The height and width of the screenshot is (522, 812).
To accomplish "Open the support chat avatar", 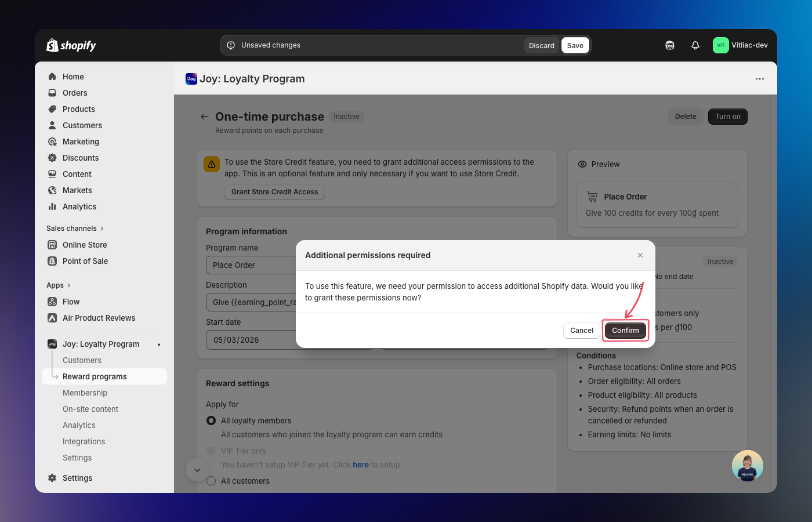I will tap(747, 466).
